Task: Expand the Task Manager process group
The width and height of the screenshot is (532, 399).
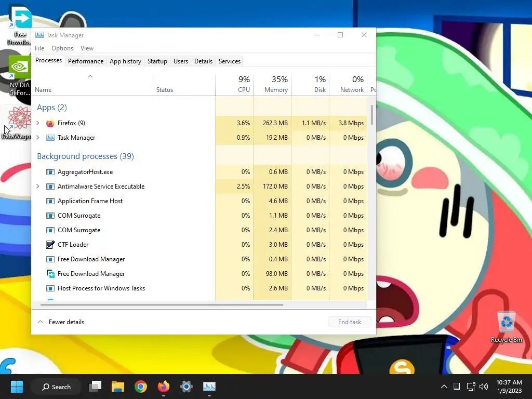Action: 37,138
